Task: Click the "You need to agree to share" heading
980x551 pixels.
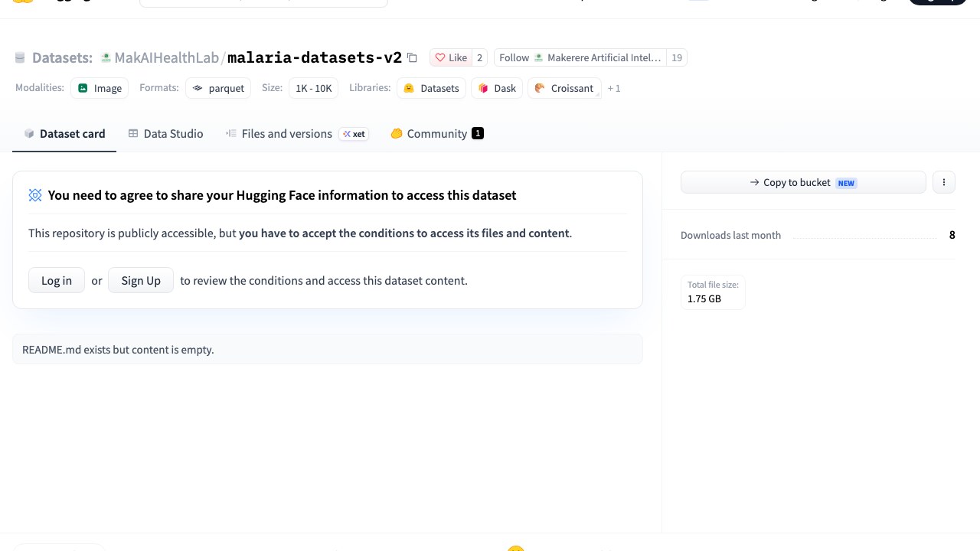Action: pos(282,195)
